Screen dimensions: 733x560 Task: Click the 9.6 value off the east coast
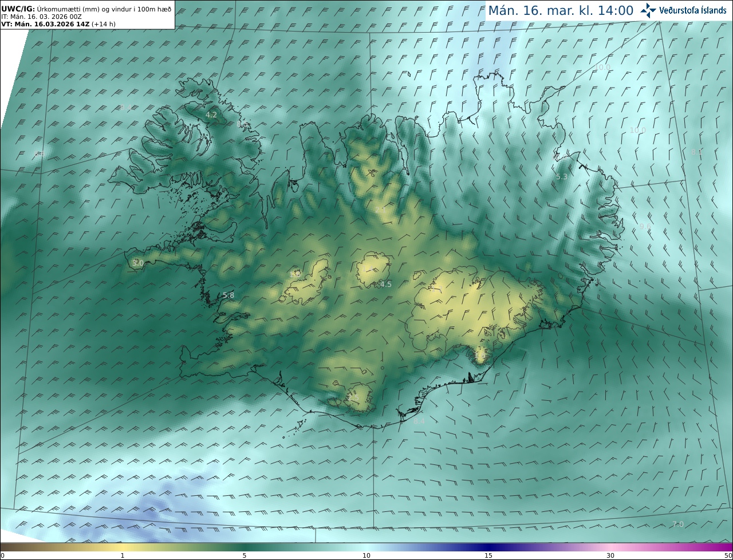[645, 227]
